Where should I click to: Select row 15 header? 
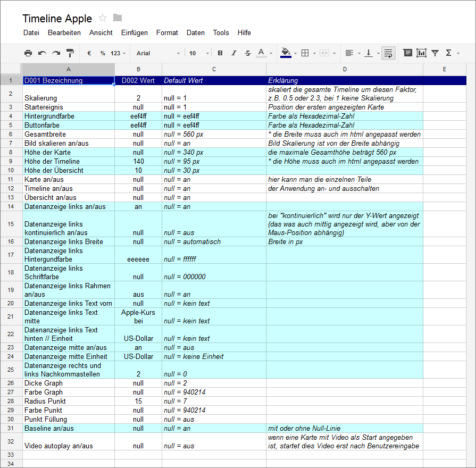(x=11, y=224)
